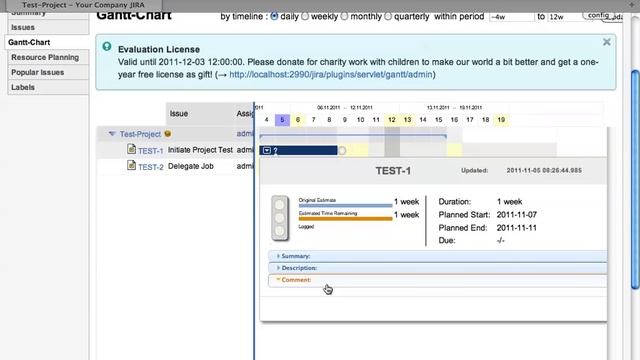Open the TEST-1 issue link
This screenshot has width=640, height=360.
click(151, 151)
